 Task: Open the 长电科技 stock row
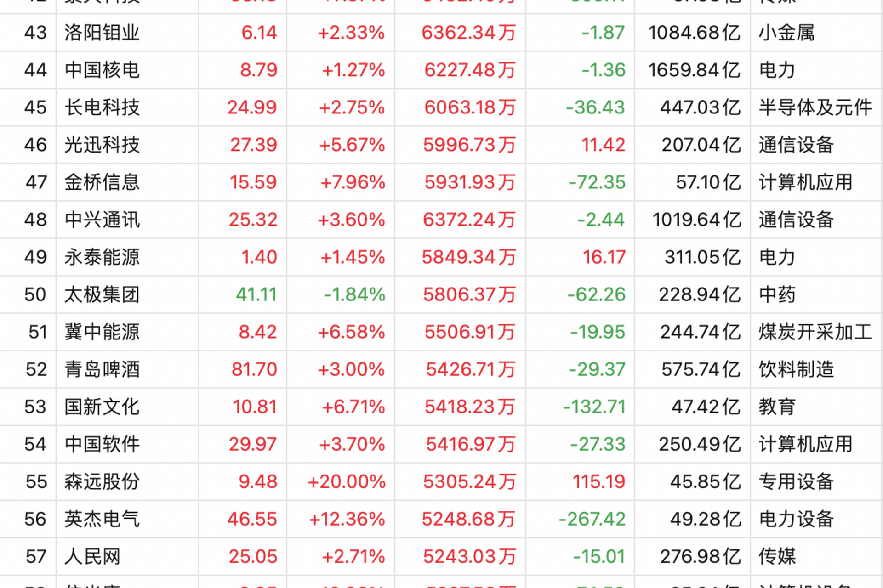pos(441,107)
